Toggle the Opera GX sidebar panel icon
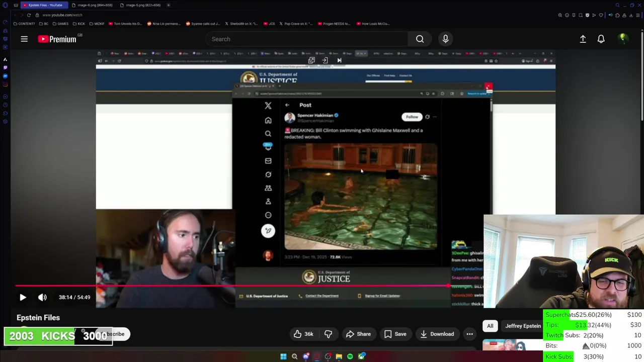 point(5,5)
